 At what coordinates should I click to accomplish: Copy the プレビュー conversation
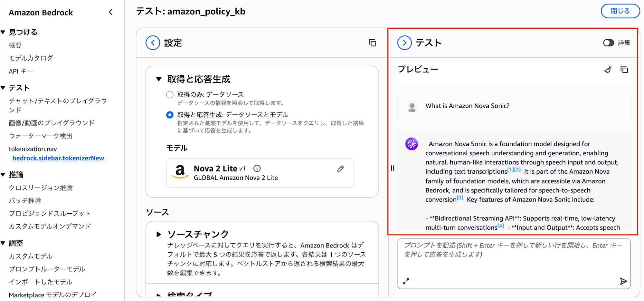[624, 70]
